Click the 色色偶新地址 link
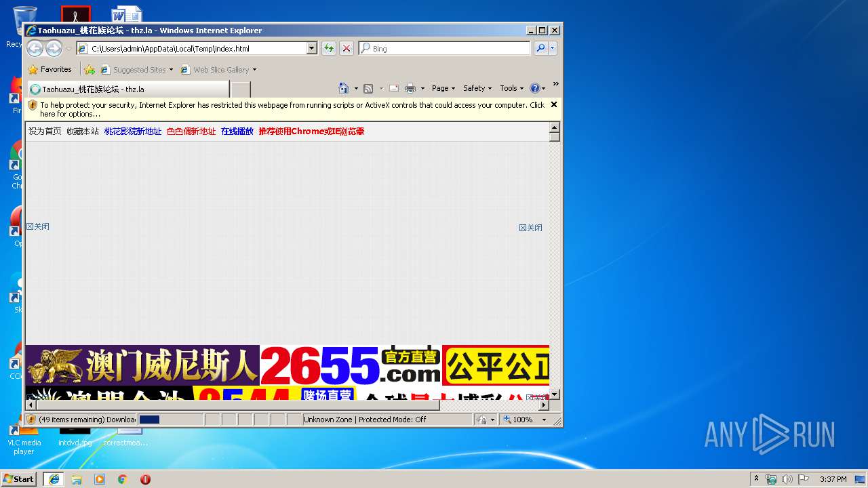This screenshot has width=868, height=488. [x=191, y=131]
